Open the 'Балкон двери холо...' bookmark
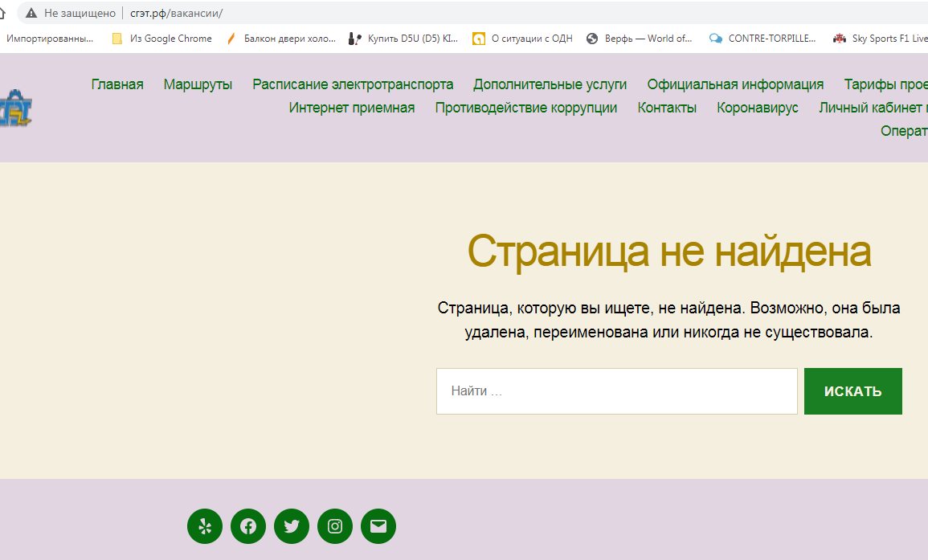The image size is (928, 560). [x=281, y=39]
